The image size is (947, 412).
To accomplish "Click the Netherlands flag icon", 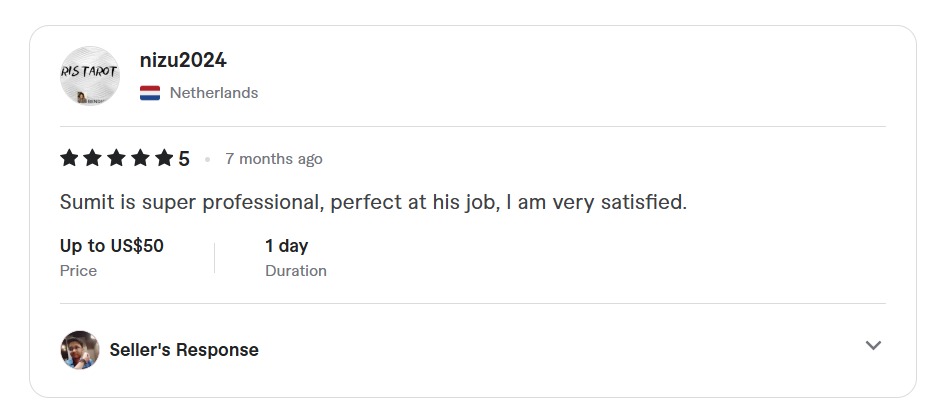I will click(x=150, y=93).
